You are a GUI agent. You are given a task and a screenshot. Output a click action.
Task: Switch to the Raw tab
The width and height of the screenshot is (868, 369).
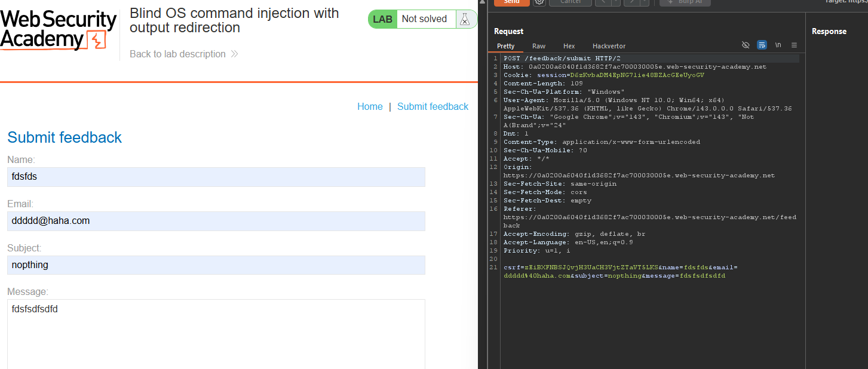pyautogui.click(x=539, y=46)
